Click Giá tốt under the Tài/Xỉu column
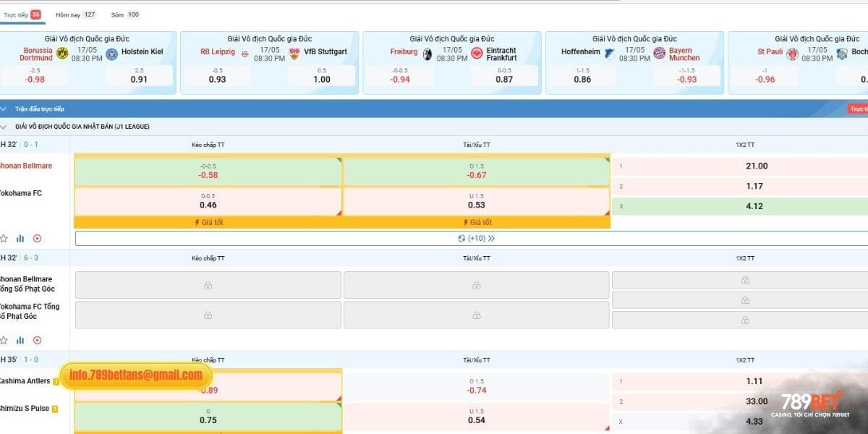The height and width of the screenshot is (434, 868). (477, 222)
